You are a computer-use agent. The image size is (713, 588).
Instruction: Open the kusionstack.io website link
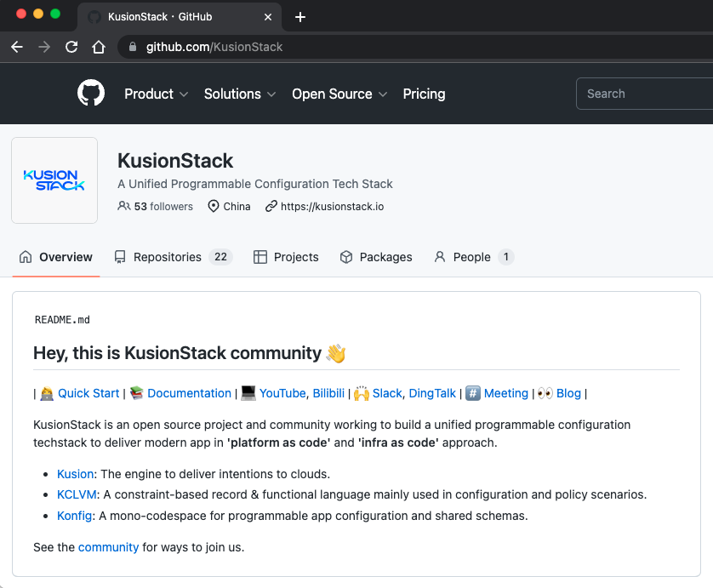coord(332,206)
